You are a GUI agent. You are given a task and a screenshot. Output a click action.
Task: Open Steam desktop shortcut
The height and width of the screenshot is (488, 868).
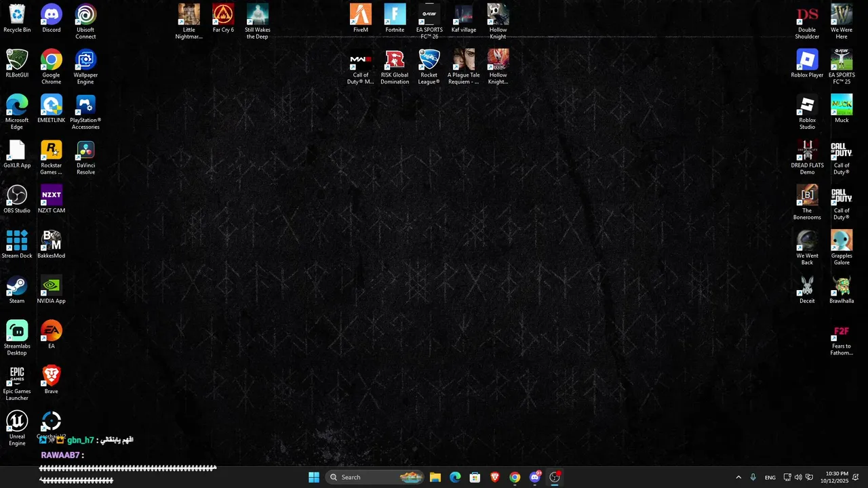tap(17, 290)
